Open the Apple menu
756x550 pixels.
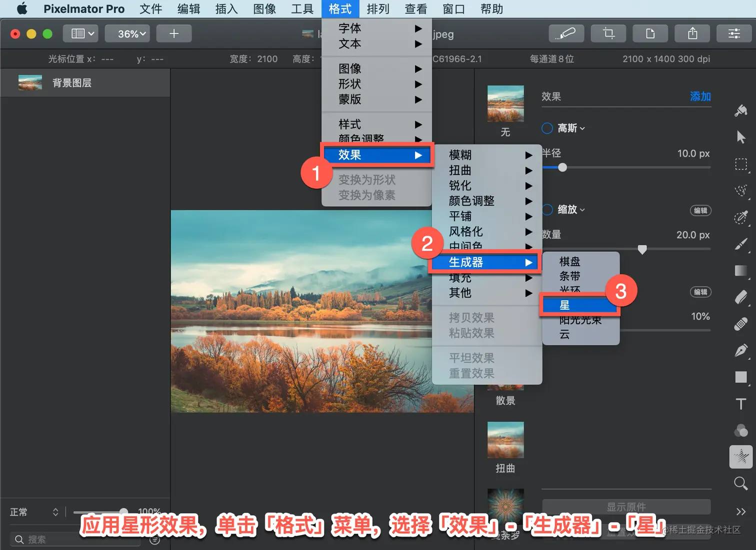tap(22, 9)
